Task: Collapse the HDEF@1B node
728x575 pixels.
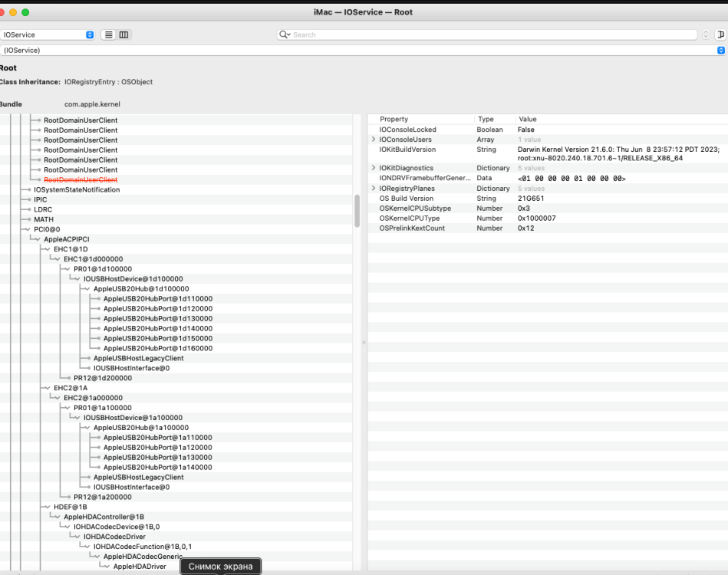Action: [x=47, y=507]
